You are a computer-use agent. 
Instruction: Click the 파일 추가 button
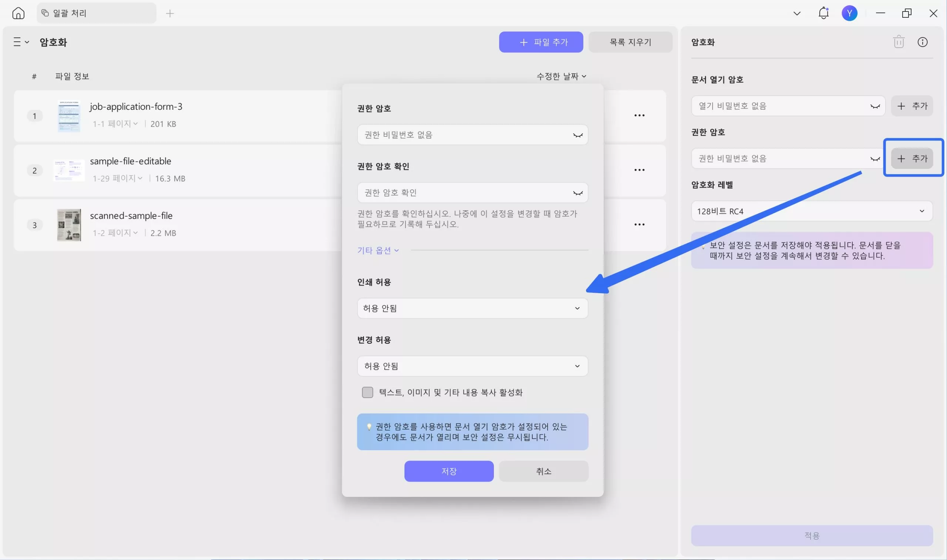[541, 42]
